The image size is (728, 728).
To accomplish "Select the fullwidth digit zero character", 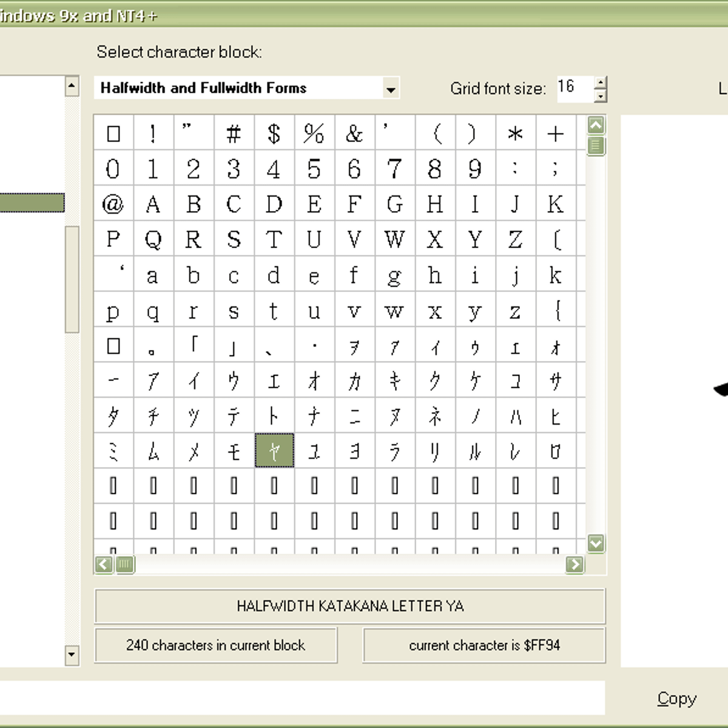I will pos(112,169).
